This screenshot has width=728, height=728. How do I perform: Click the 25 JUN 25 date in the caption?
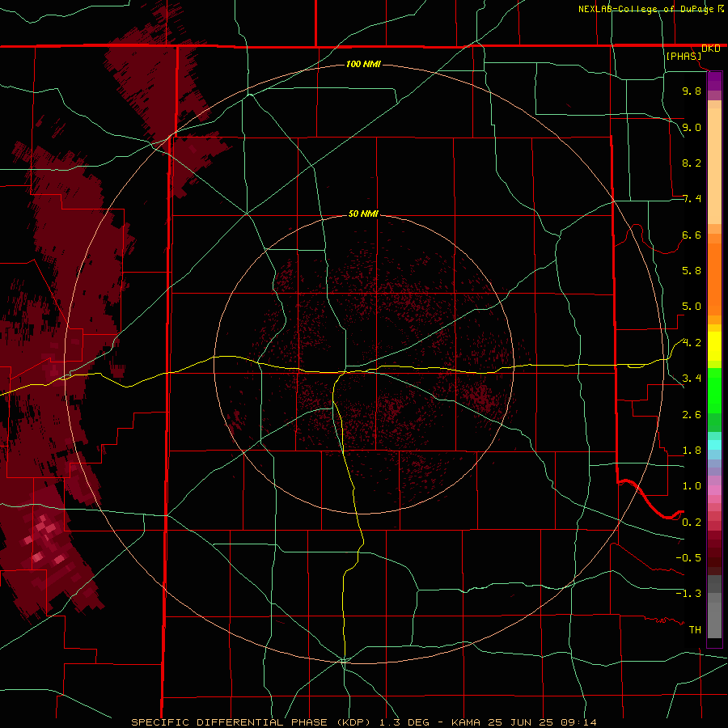point(521,722)
